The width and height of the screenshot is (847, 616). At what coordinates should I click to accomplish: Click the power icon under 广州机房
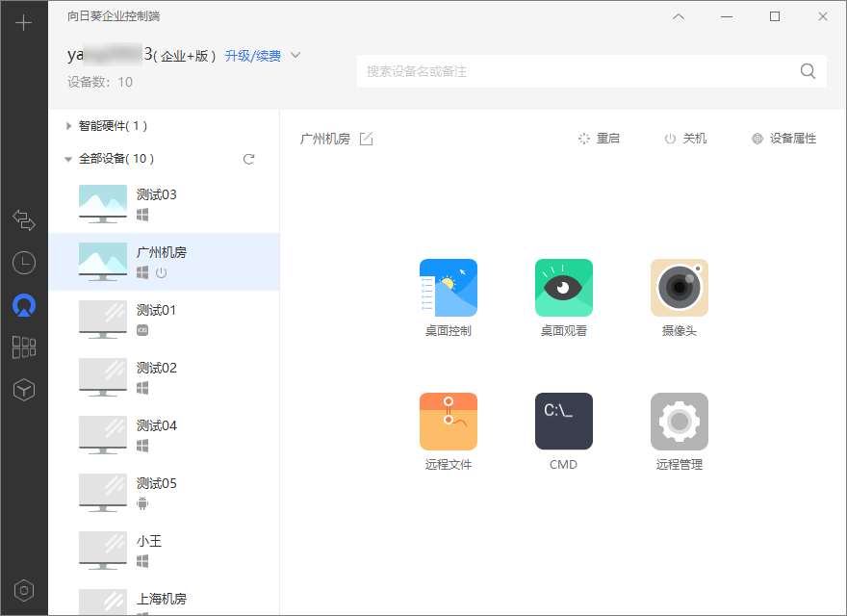click(161, 273)
